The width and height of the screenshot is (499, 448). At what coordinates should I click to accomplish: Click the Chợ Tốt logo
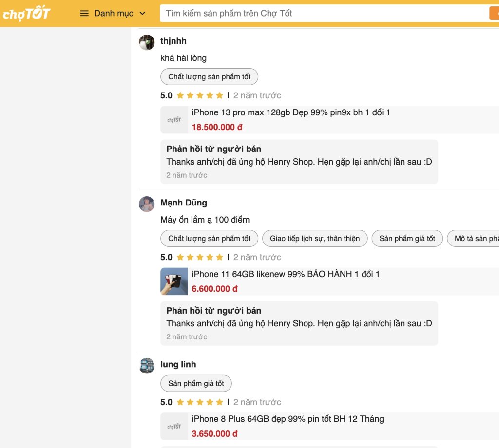point(26,13)
